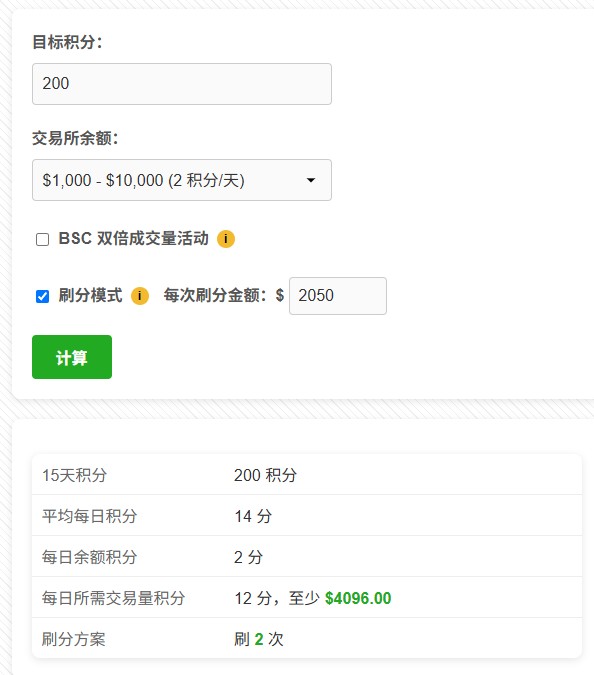Click the 计算 button

click(72, 357)
